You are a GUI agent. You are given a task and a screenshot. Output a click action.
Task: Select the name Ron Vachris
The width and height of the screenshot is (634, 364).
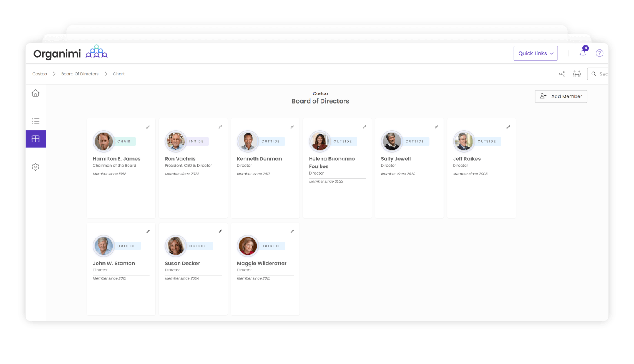(x=180, y=159)
